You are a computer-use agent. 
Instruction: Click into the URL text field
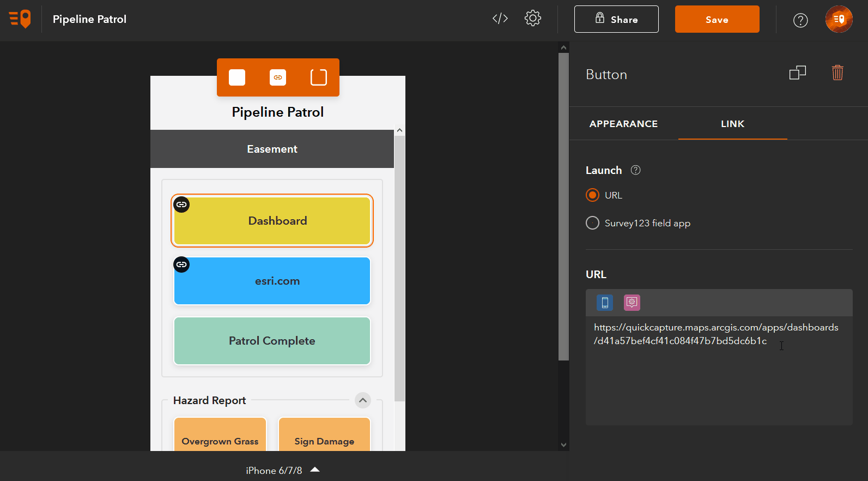(x=719, y=371)
